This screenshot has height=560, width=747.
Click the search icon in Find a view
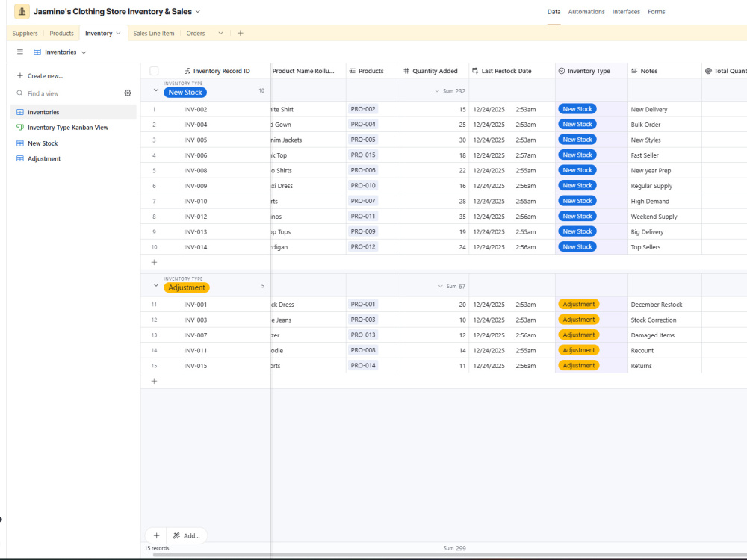coord(19,93)
